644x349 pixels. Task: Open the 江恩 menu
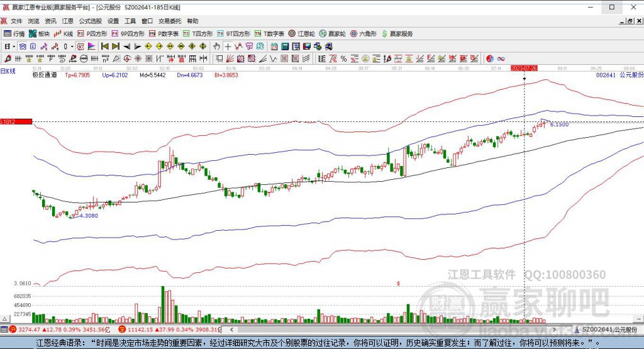pos(67,21)
